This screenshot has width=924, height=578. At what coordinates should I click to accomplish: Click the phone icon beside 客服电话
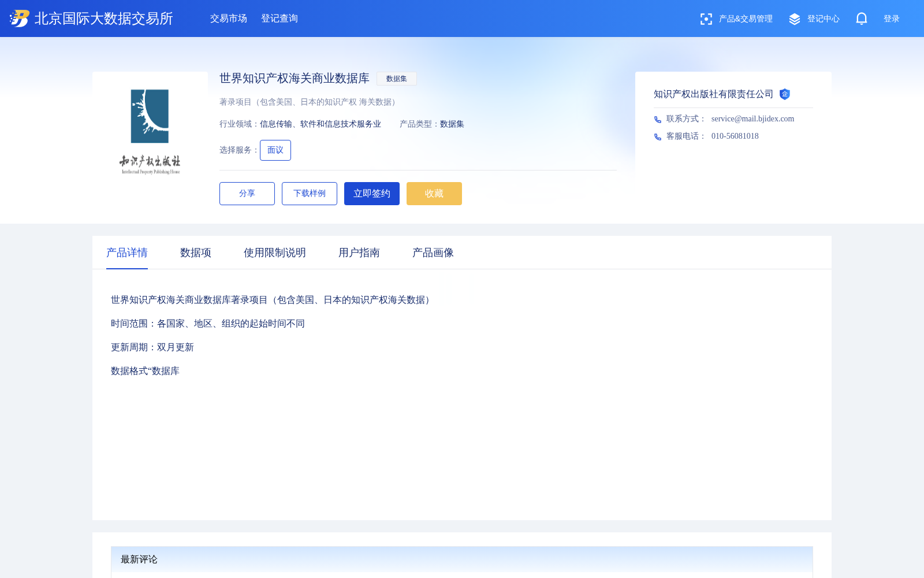point(658,137)
